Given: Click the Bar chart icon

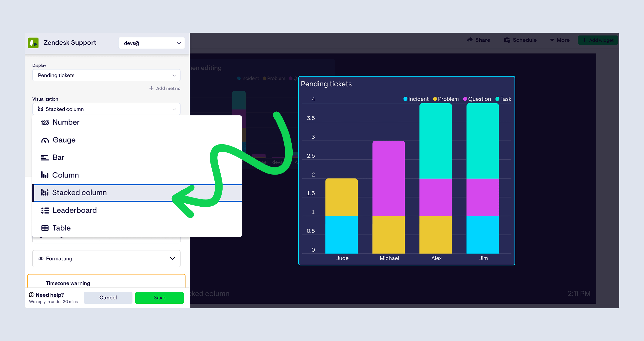Looking at the screenshot, I should tap(45, 158).
